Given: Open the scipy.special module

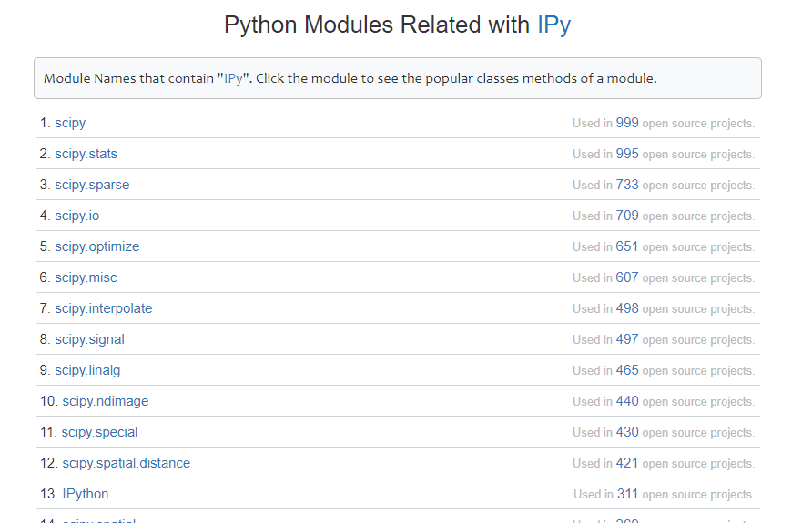Looking at the screenshot, I should (100, 432).
